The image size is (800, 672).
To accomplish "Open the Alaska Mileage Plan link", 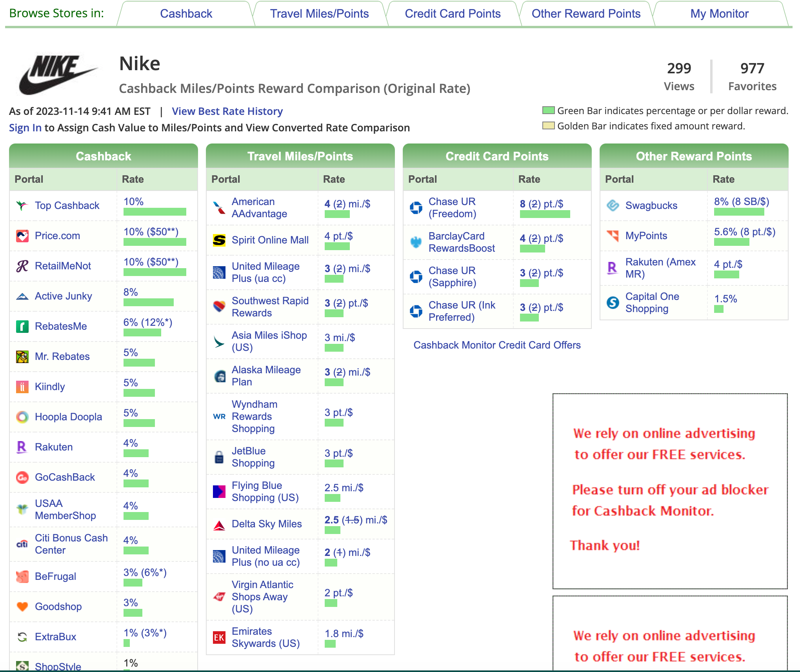I will point(266,376).
